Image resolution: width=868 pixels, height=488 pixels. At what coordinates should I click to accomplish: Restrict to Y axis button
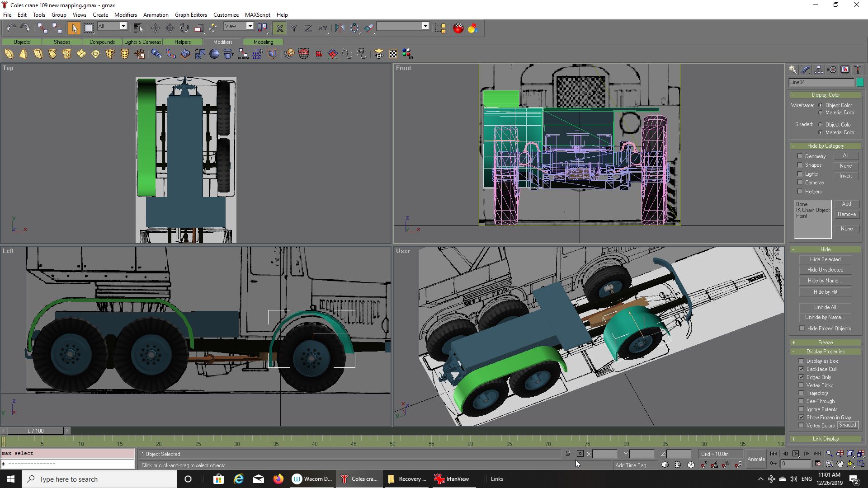[x=294, y=28]
